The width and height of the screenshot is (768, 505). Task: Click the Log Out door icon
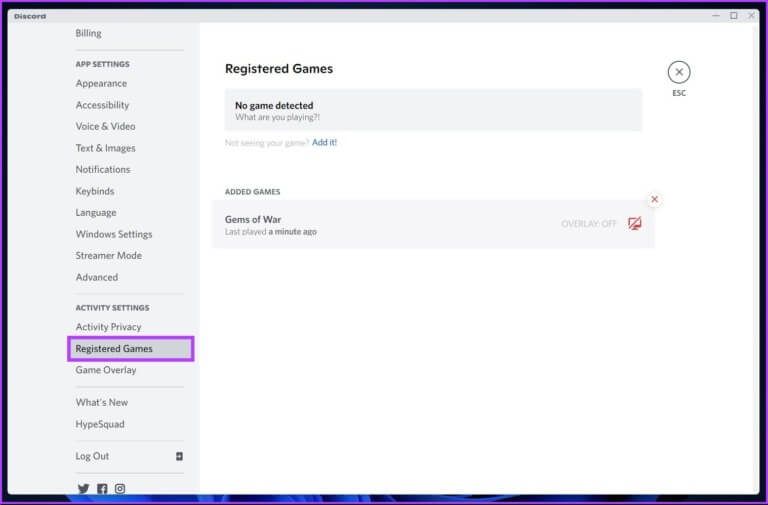179,456
